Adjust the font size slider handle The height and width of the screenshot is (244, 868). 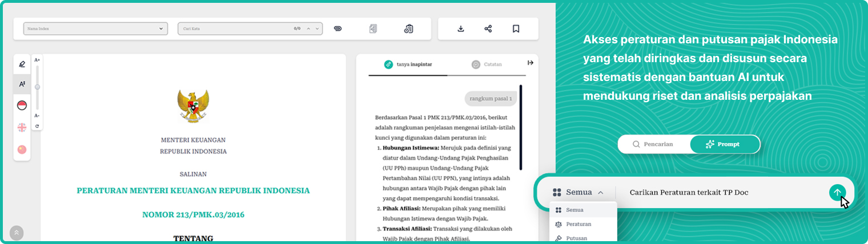(37, 87)
